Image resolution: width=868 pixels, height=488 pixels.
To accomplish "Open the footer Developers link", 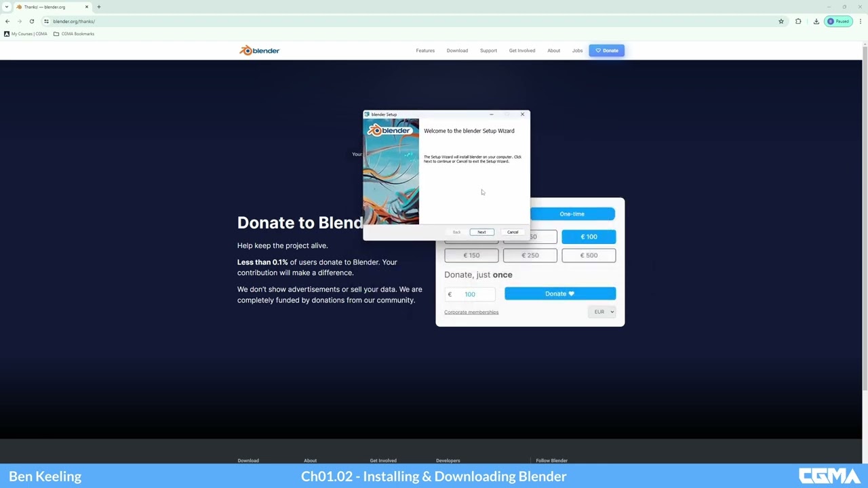I will coord(448,461).
